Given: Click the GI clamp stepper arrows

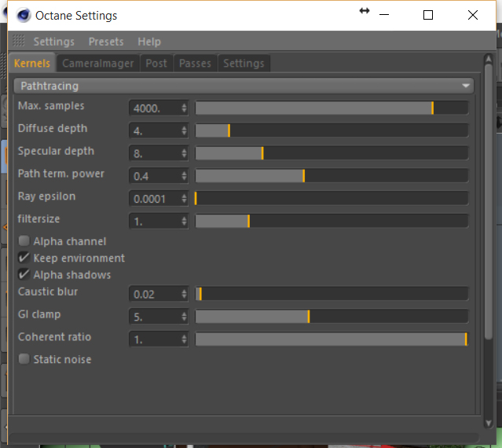Looking at the screenshot, I should pos(184,317).
